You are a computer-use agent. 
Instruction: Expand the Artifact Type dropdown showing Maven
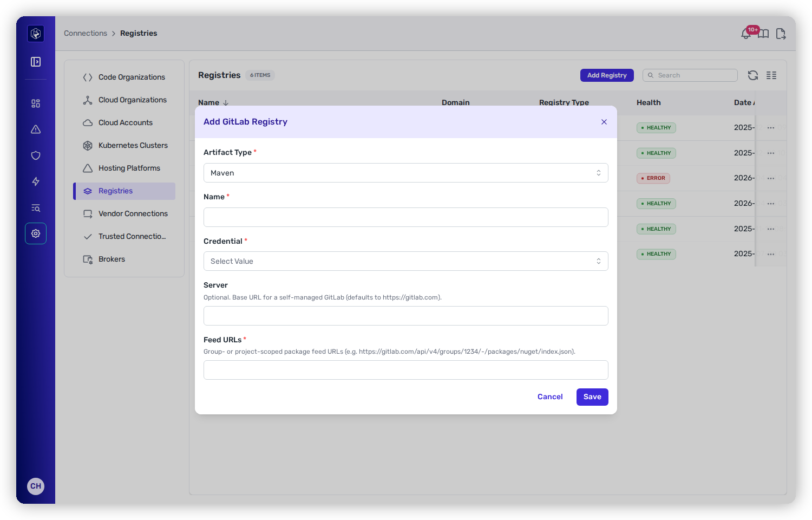pos(406,173)
